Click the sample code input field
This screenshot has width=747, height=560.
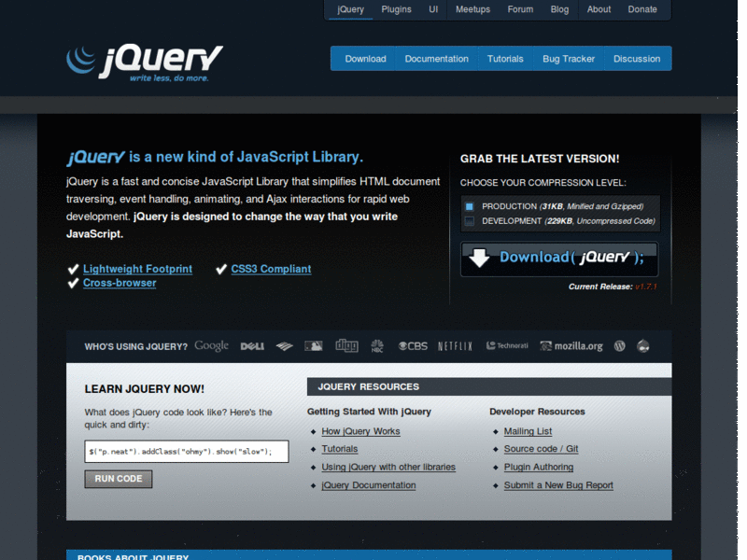187,452
